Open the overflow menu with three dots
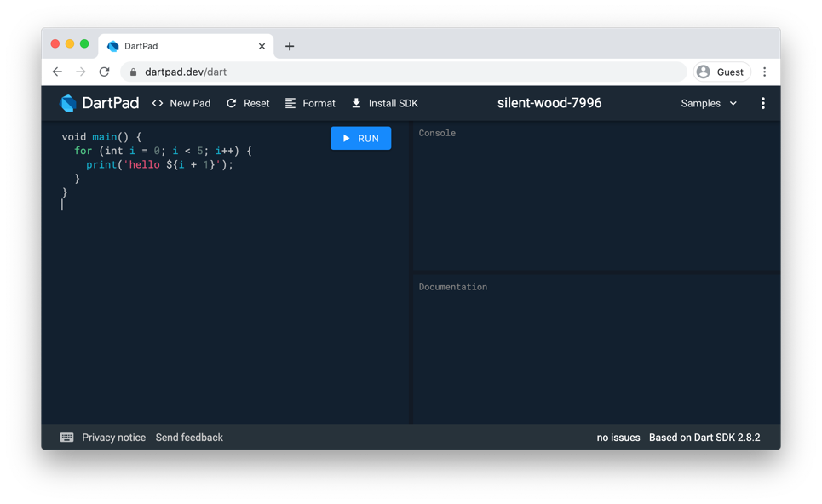Image resolution: width=822 pixels, height=504 pixels. tap(763, 103)
